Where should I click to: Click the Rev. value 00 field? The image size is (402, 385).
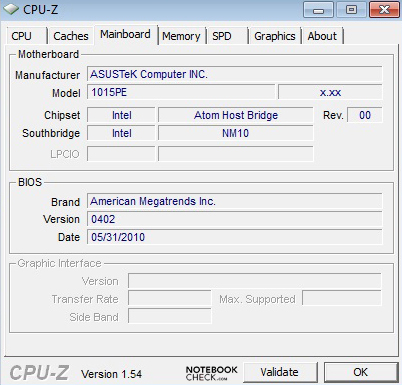point(365,115)
